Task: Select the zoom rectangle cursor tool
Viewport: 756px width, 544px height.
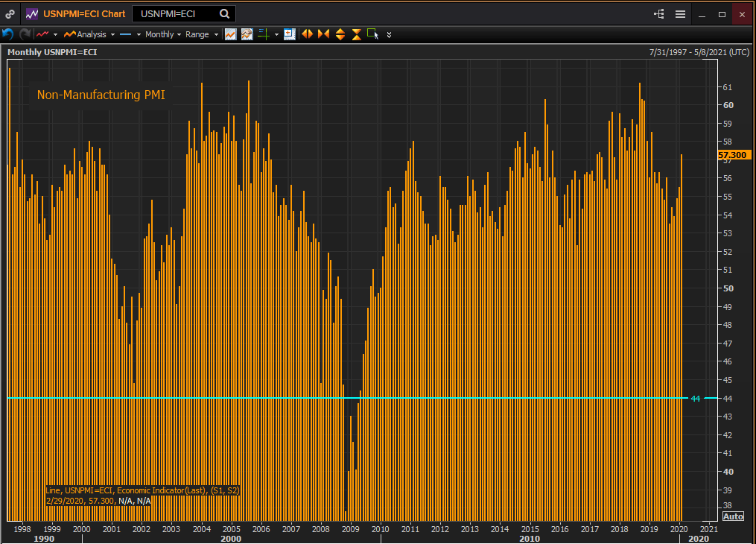Action: coord(372,34)
